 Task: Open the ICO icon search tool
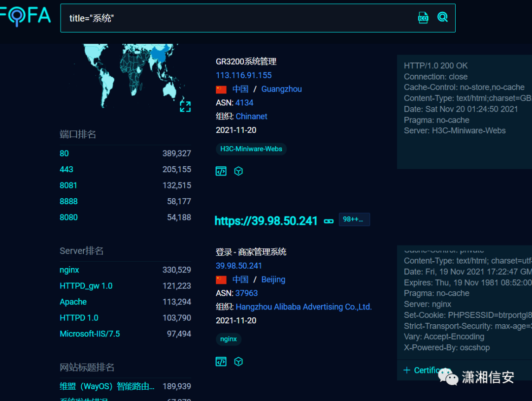pyautogui.click(x=423, y=17)
